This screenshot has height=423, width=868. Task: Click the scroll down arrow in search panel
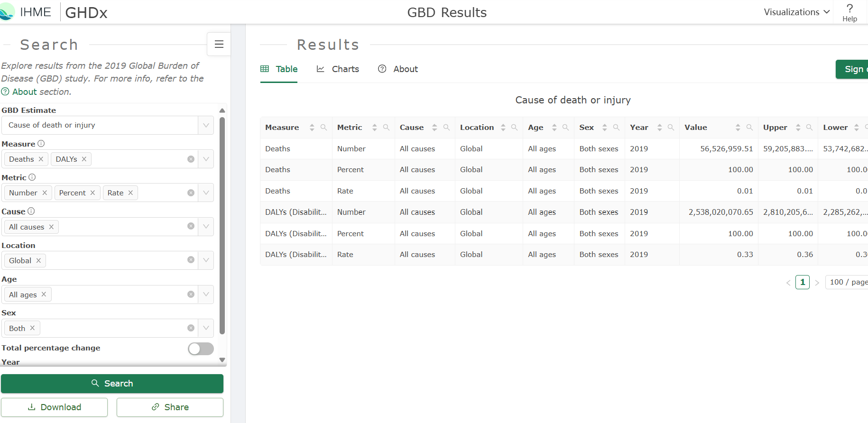click(x=222, y=360)
